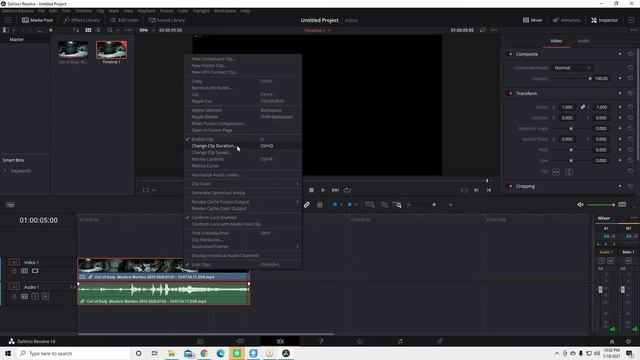Click the timeline position lock icon
Screen dimensions: 640x360
pos(320,205)
